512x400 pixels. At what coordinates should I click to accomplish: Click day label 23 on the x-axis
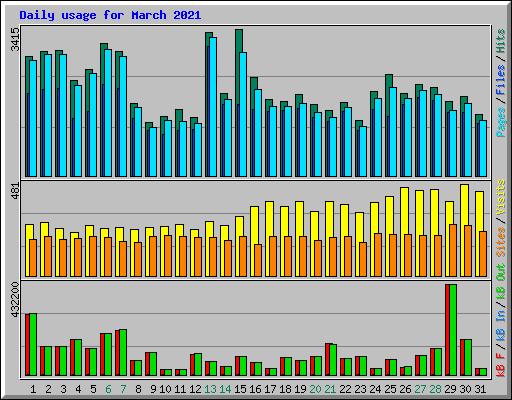tap(360, 389)
